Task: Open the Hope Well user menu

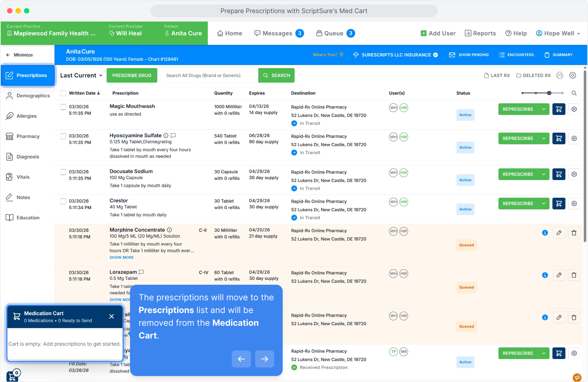Action: pos(558,33)
